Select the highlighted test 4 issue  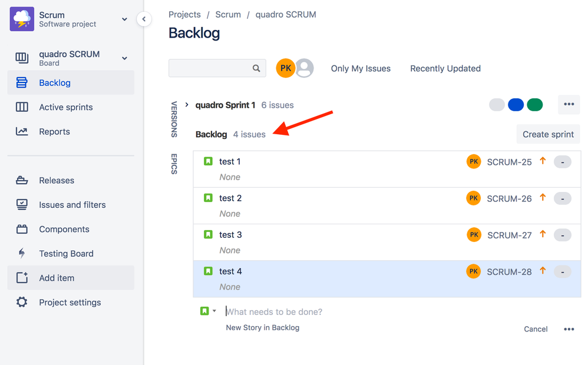387,279
